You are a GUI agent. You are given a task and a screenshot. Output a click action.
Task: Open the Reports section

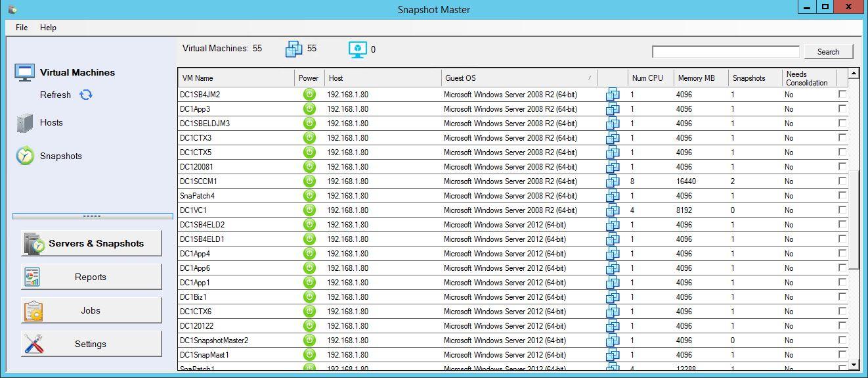click(91, 277)
